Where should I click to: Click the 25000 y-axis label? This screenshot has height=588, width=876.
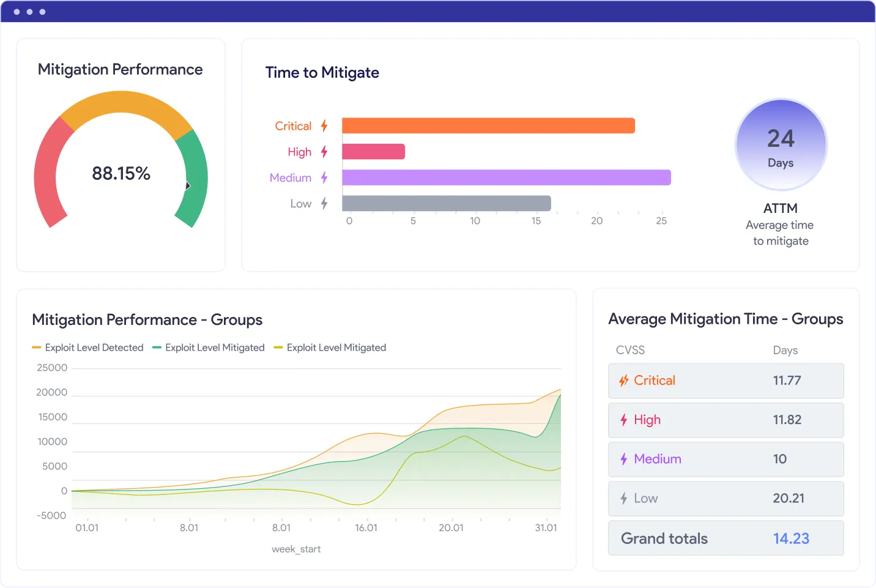[x=52, y=368]
